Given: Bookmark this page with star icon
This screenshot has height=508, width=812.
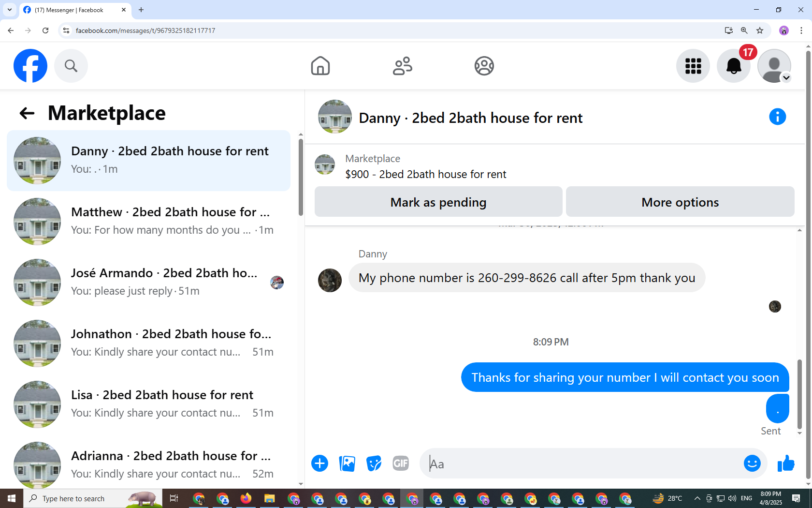Looking at the screenshot, I should click(x=760, y=30).
